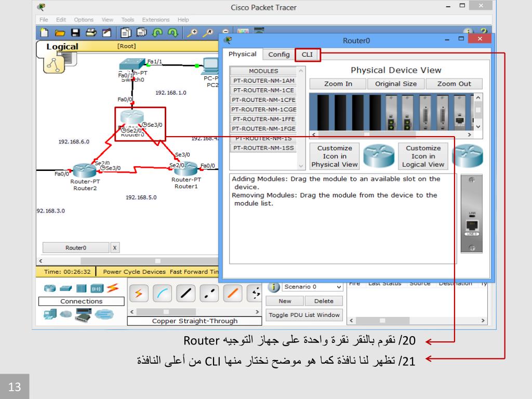Screen dimensions: 532x399
Task: Click Router2 on the logical workspace
Action: [85, 170]
